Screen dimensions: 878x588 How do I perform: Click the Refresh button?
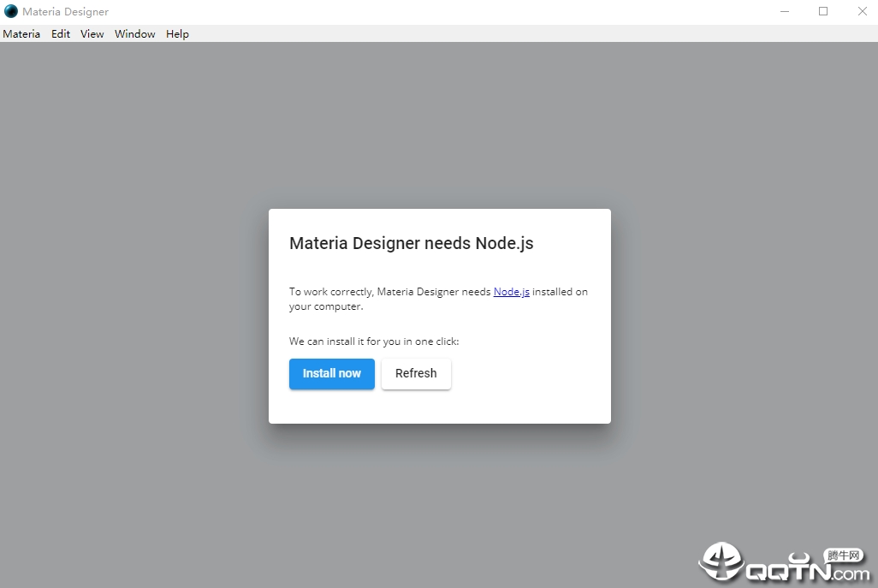(416, 373)
